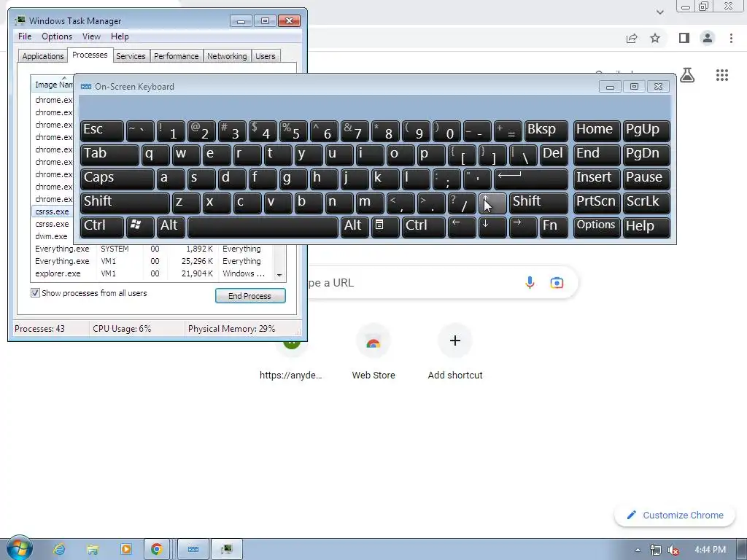Open Windows Explorer folder on taskbar
The height and width of the screenshot is (560, 747).
(93, 550)
